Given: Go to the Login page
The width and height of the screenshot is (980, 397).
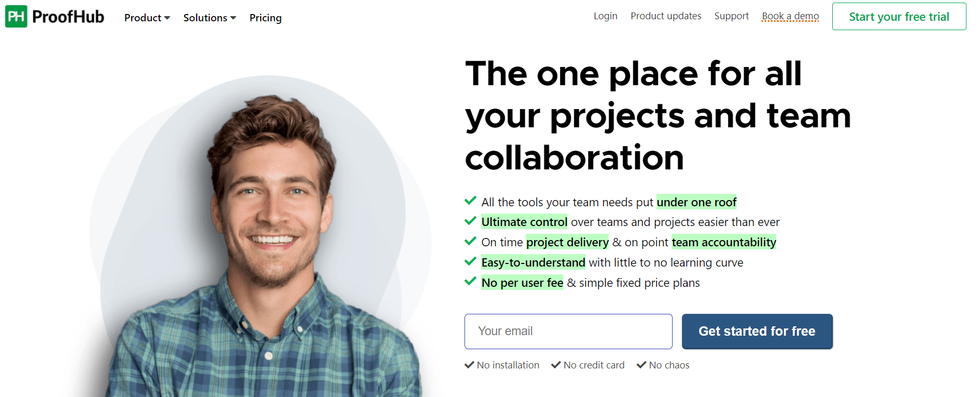Looking at the screenshot, I should pos(605,16).
